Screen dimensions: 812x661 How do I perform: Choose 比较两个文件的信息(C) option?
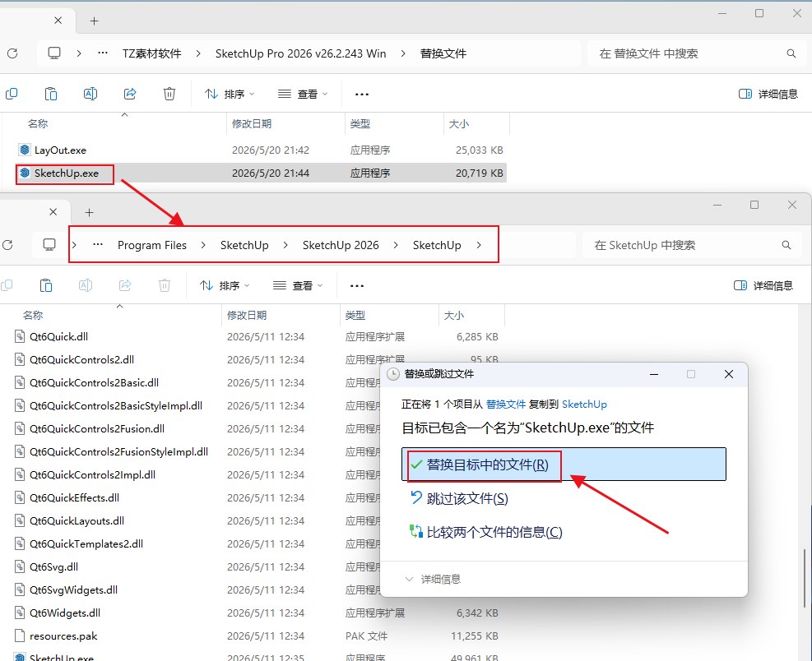(485, 532)
